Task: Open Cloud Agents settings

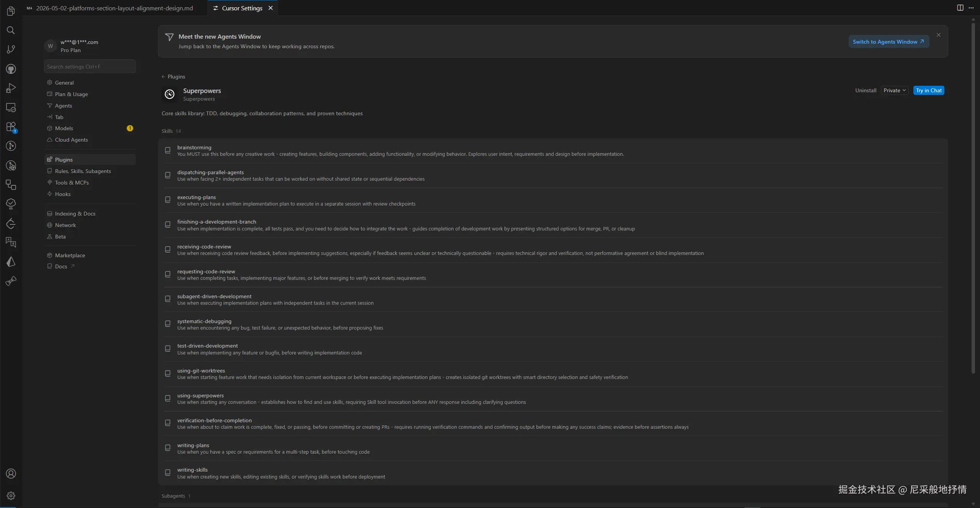Action: pyautogui.click(x=90, y=140)
